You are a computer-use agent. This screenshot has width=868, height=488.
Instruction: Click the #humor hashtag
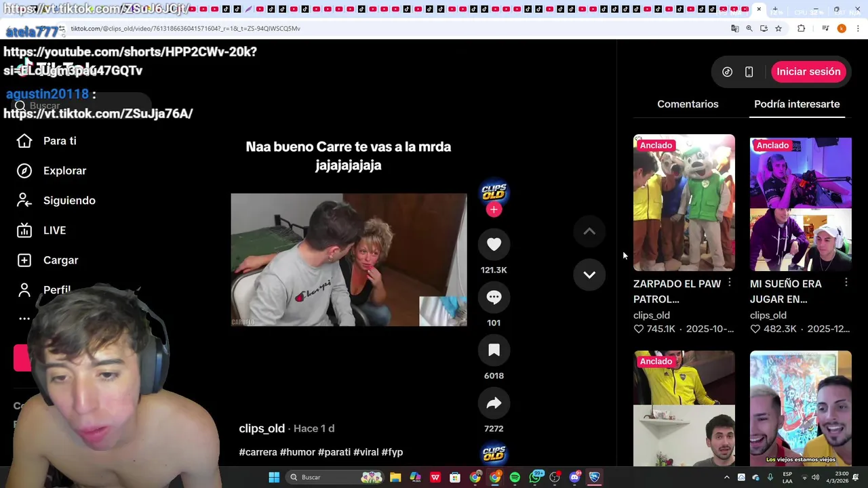pyautogui.click(x=298, y=452)
